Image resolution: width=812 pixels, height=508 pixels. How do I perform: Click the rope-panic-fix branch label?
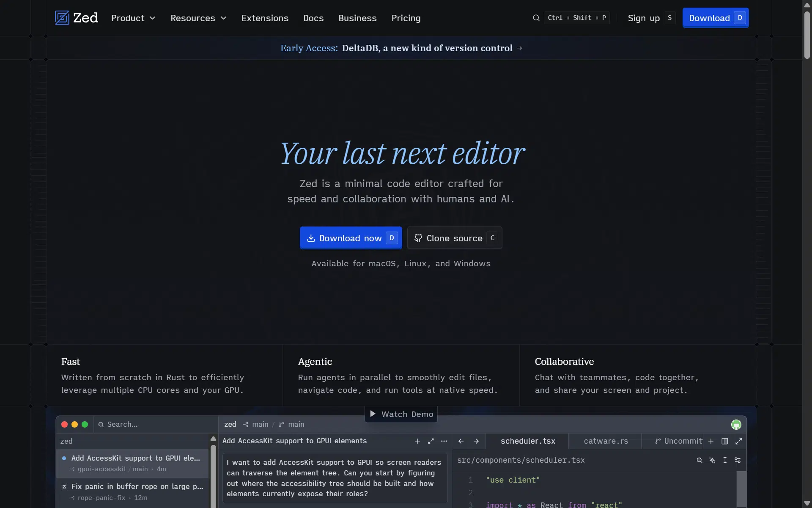[101, 498]
